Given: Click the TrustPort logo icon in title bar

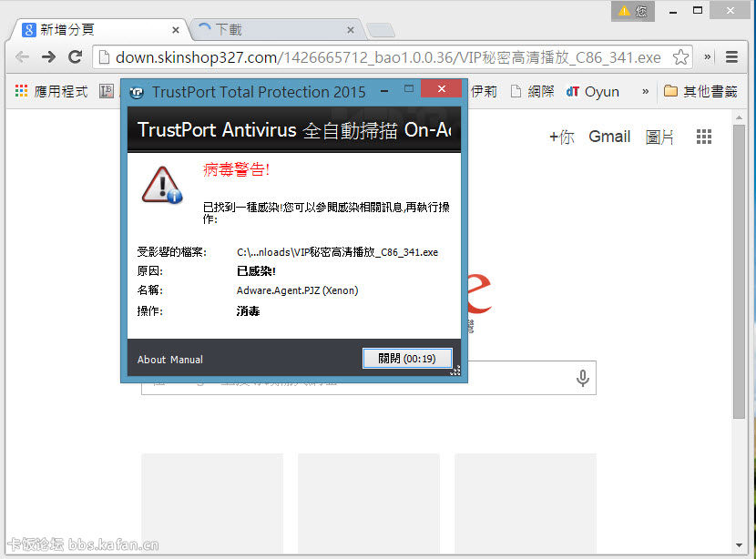Looking at the screenshot, I should 137,92.
